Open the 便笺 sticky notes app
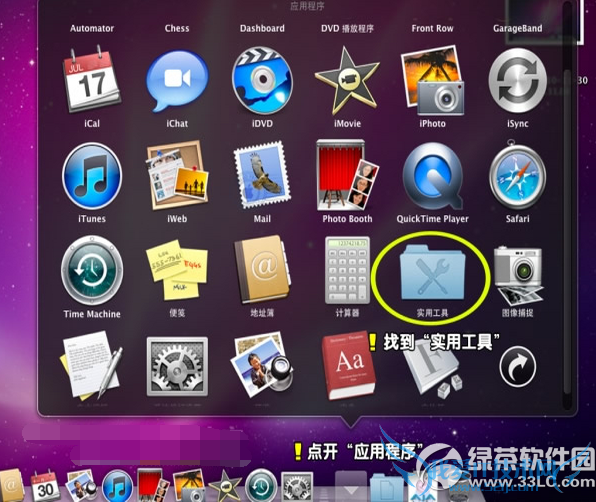596x502 pixels. pos(177,269)
